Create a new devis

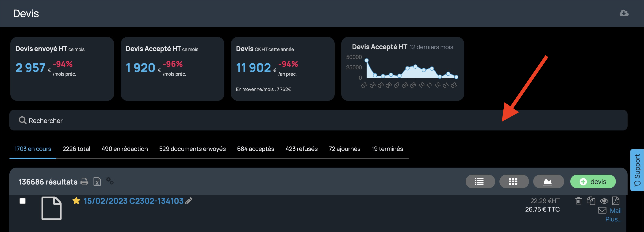tap(593, 181)
